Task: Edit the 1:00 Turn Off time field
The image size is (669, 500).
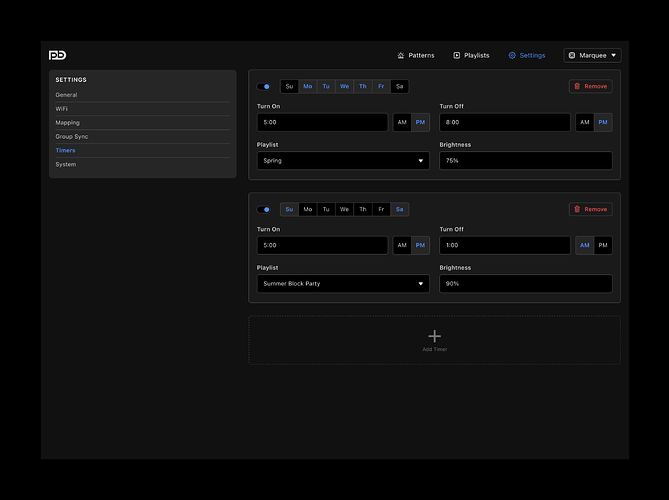Action: [x=505, y=245]
